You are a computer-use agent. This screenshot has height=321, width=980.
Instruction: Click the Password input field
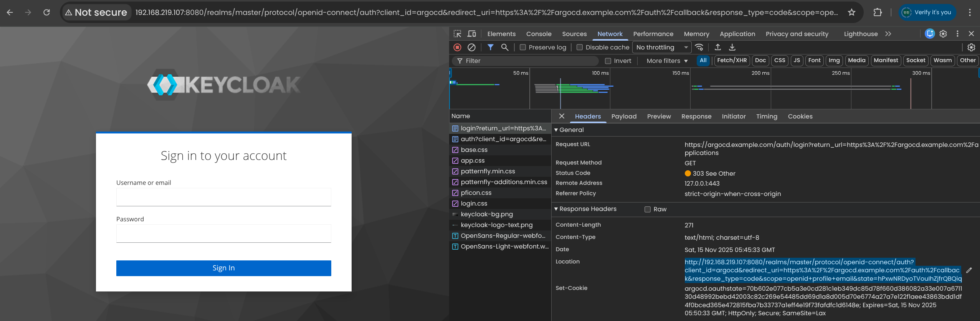point(223,234)
